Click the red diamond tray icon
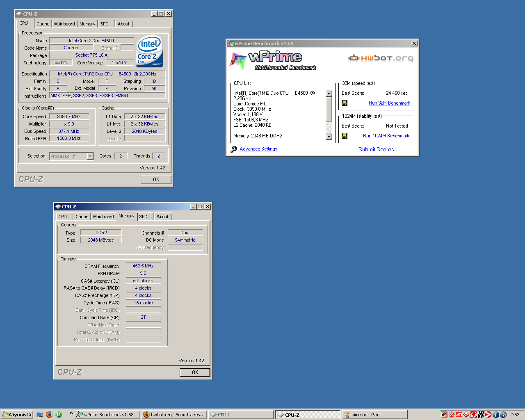 point(466,415)
